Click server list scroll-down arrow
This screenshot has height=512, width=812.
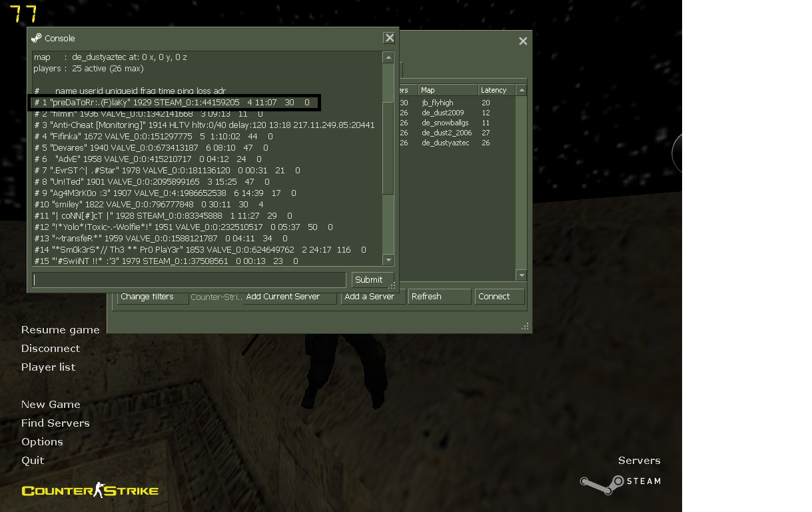click(522, 275)
